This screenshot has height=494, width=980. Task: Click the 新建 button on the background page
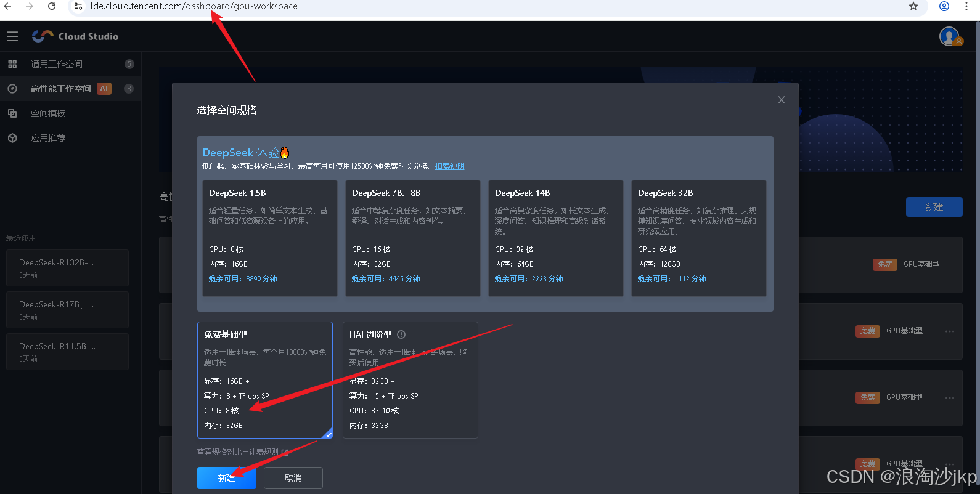(934, 207)
